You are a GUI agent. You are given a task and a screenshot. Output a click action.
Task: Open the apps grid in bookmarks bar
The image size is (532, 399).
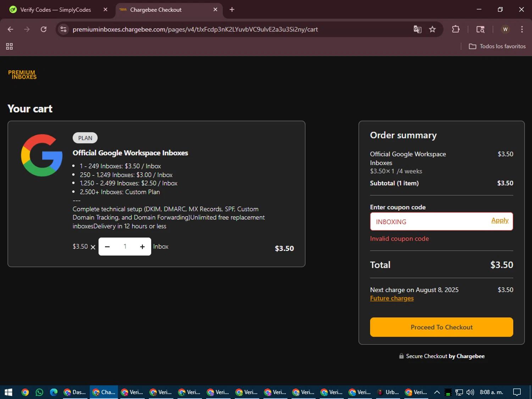tap(10, 46)
